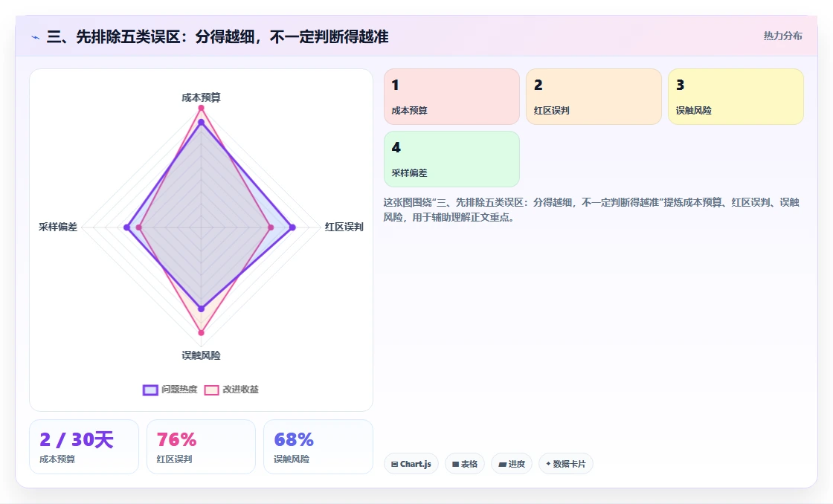
Task: Click the purple 问题热度 point on the 误触风险 axis
Action: [x=201, y=308]
